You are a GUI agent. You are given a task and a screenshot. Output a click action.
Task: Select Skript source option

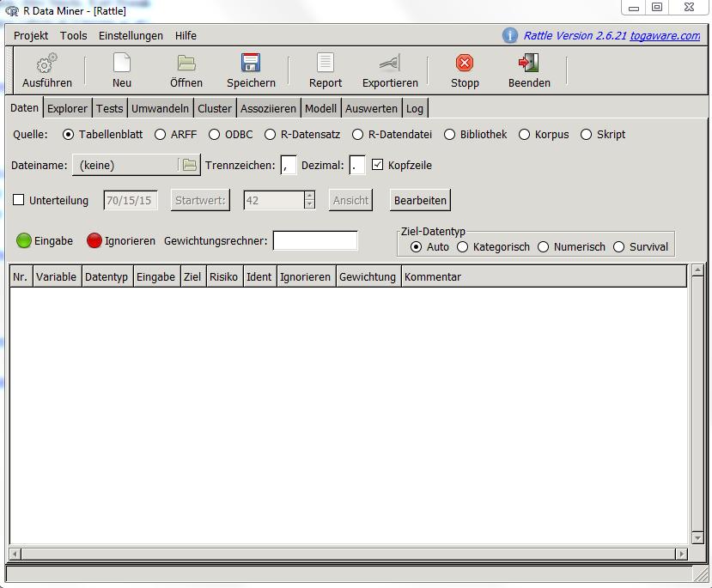click(586, 134)
